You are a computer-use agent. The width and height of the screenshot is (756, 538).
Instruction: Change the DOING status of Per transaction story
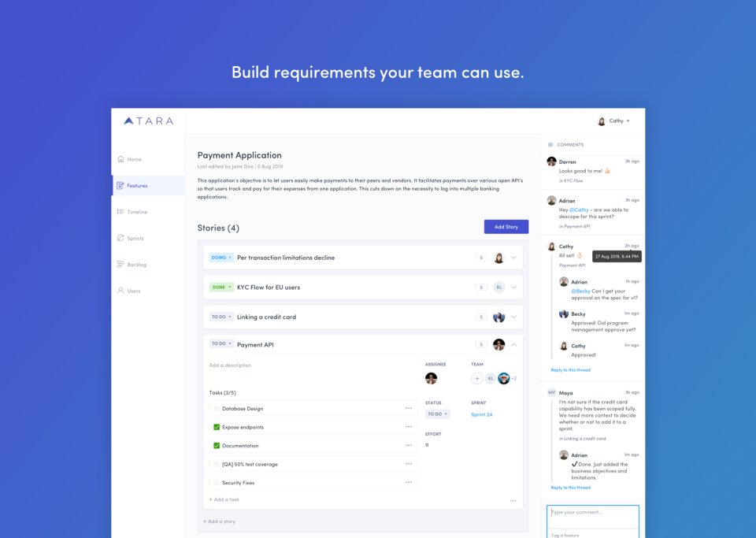221,258
